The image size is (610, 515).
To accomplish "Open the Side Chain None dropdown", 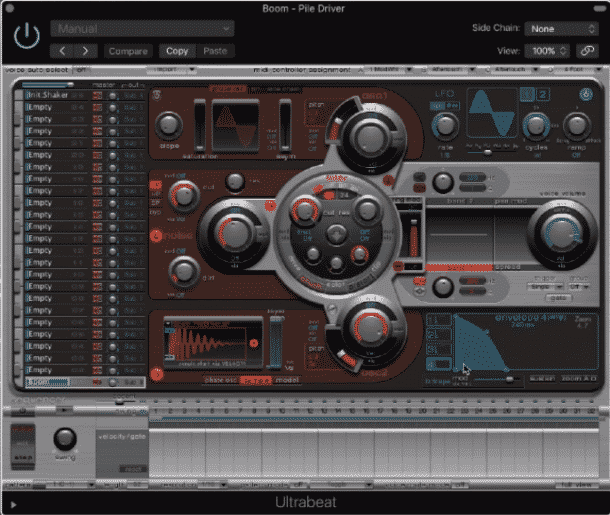I will (x=561, y=29).
